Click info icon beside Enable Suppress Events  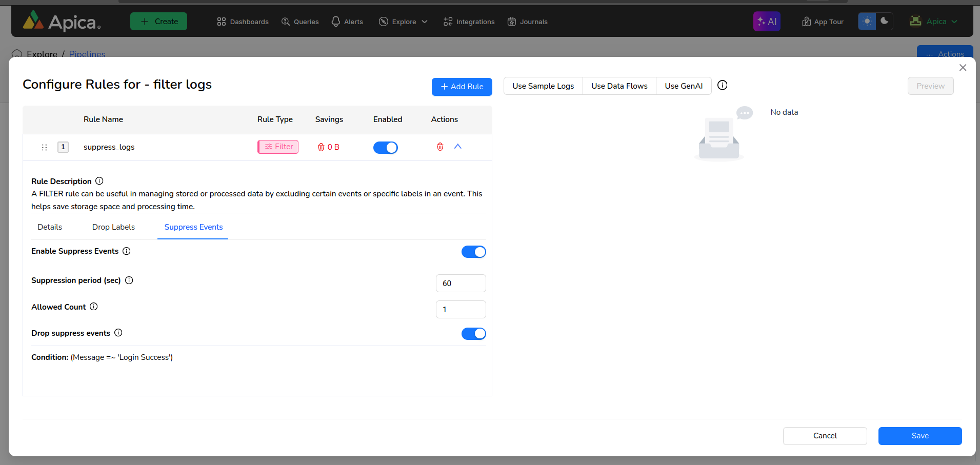coord(127,251)
